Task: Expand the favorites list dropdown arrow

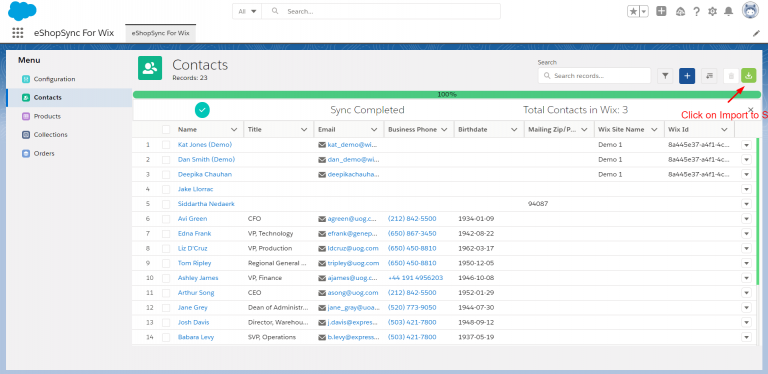Action: tap(644, 11)
